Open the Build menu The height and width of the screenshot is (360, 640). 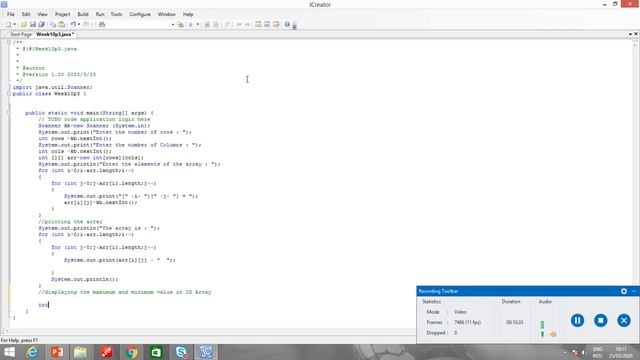pyautogui.click(x=83, y=14)
